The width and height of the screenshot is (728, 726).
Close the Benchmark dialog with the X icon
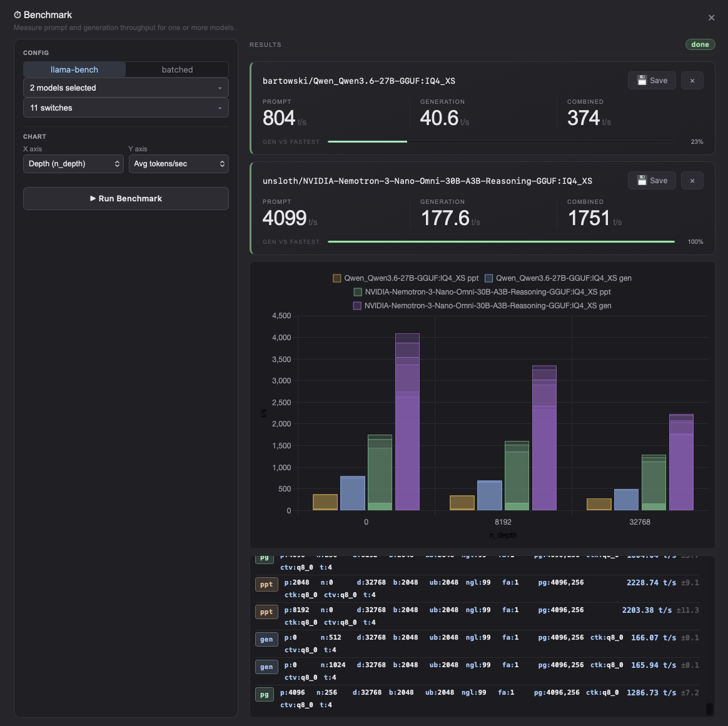point(711,18)
